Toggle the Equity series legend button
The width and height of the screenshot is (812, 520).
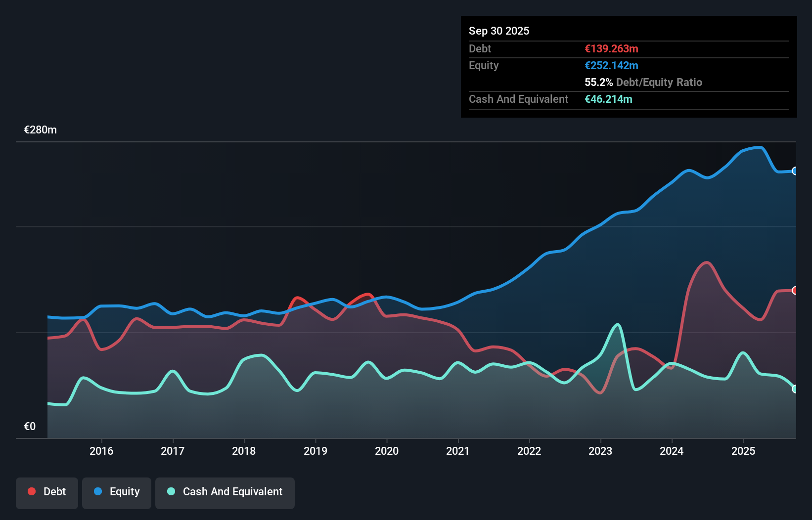117,493
